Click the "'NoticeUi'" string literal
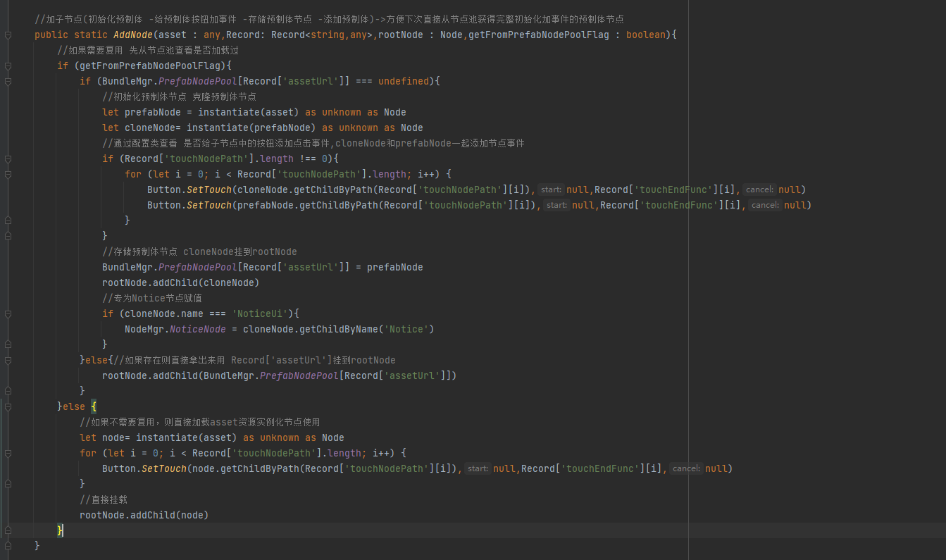 click(x=260, y=313)
